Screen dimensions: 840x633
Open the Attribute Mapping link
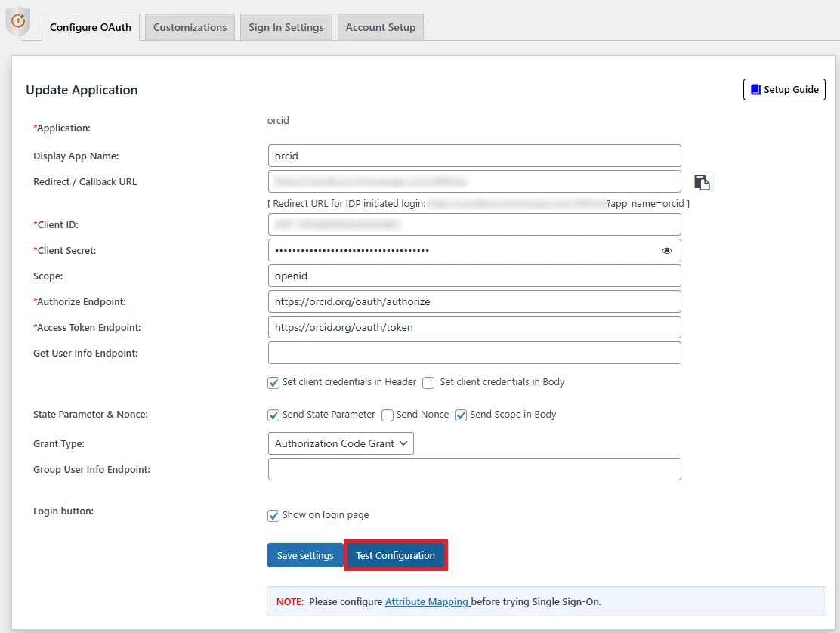[x=428, y=601]
